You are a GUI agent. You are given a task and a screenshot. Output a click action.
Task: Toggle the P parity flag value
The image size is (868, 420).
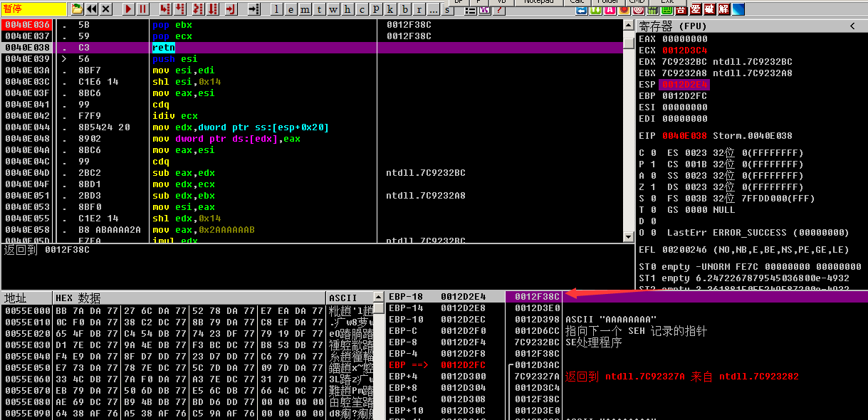(x=652, y=164)
